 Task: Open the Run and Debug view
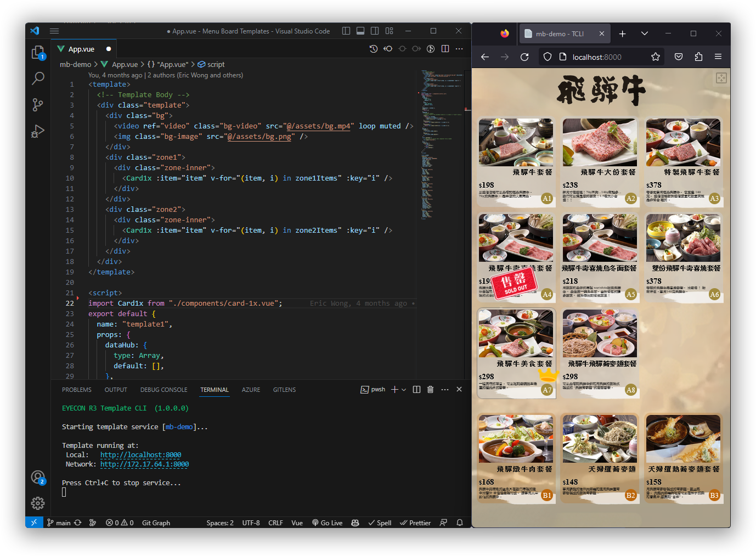[x=38, y=131]
